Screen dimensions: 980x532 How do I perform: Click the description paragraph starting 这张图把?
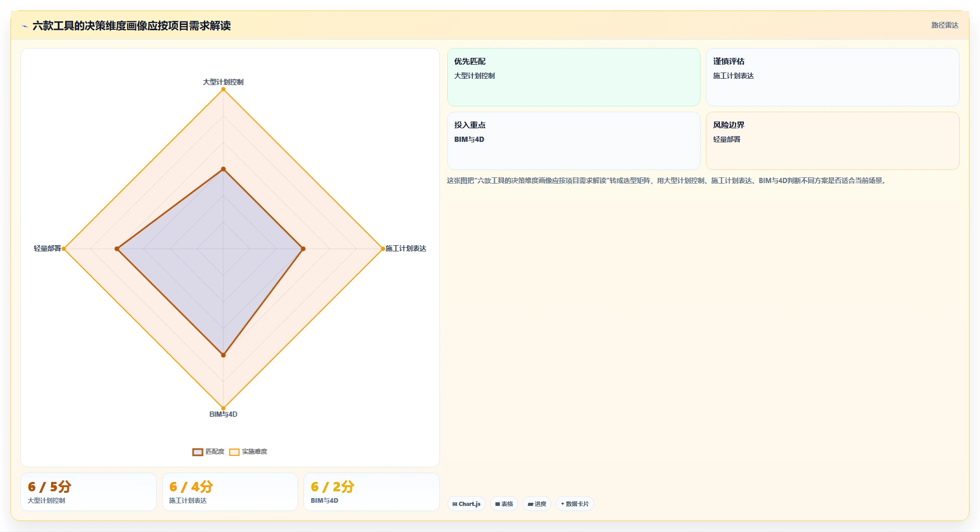667,180
